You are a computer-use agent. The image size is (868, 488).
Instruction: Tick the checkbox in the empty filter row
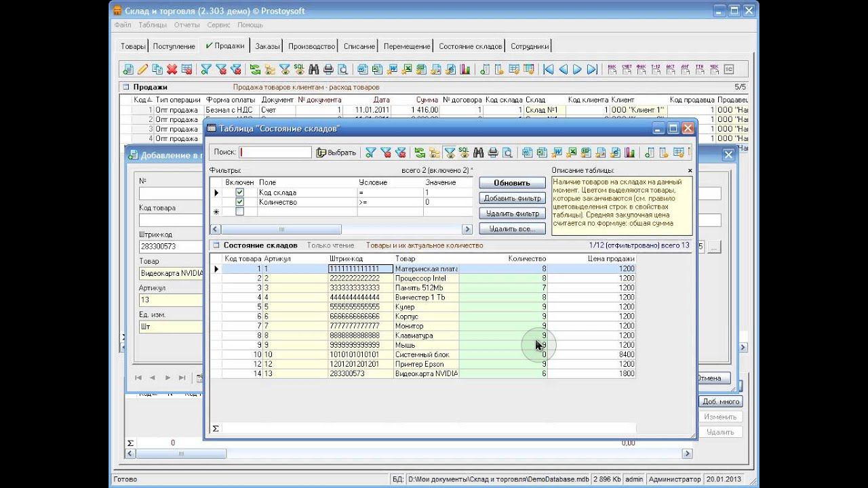pos(239,211)
